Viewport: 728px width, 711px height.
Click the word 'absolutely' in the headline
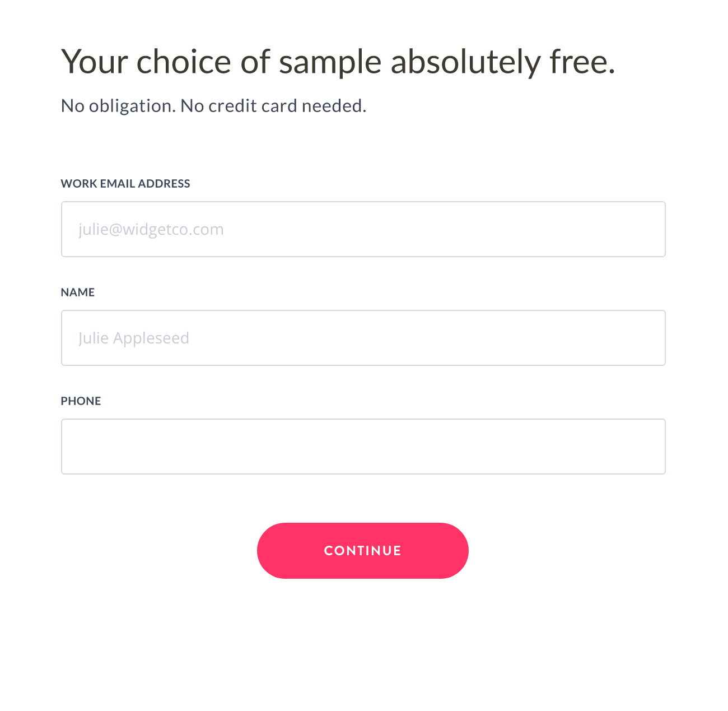[x=466, y=62]
